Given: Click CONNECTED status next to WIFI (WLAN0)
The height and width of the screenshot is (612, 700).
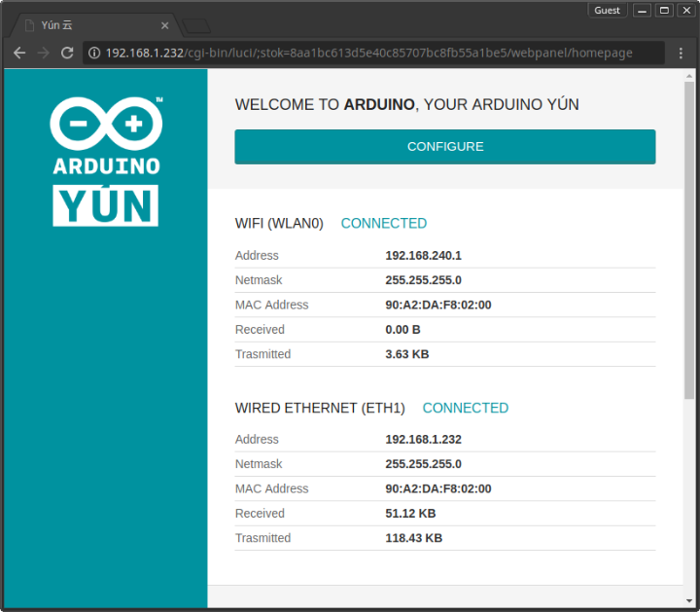Looking at the screenshot, I should click(x=383, y=223).
